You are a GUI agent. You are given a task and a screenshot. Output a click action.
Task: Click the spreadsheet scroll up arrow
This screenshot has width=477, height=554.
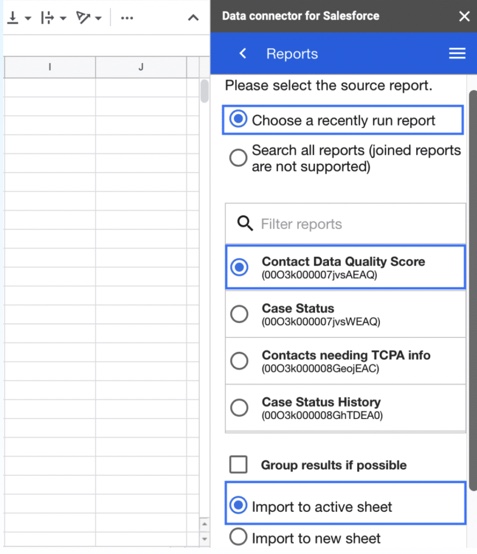pyautogui.click(x=204, y=524)
